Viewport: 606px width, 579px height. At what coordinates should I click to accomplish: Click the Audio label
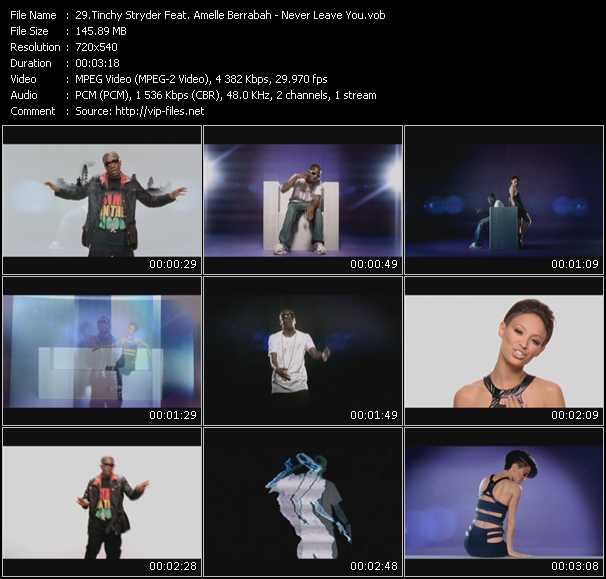[24, 95]
